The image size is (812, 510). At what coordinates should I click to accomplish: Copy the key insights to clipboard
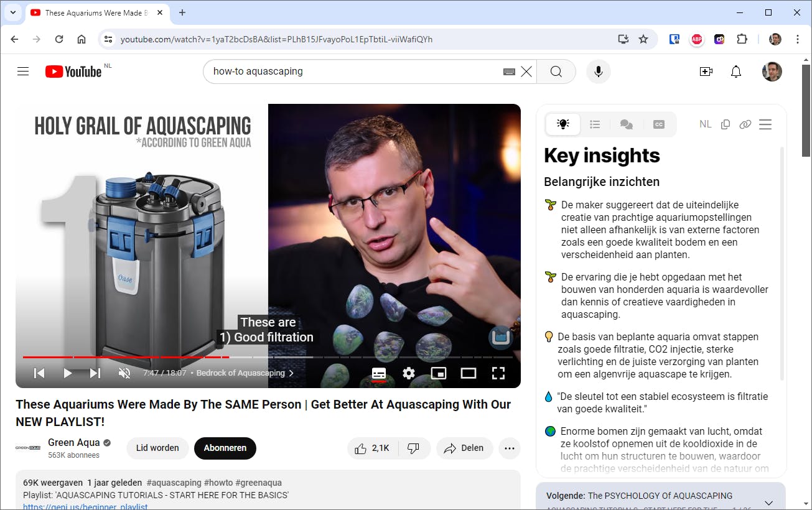point(725,124)
